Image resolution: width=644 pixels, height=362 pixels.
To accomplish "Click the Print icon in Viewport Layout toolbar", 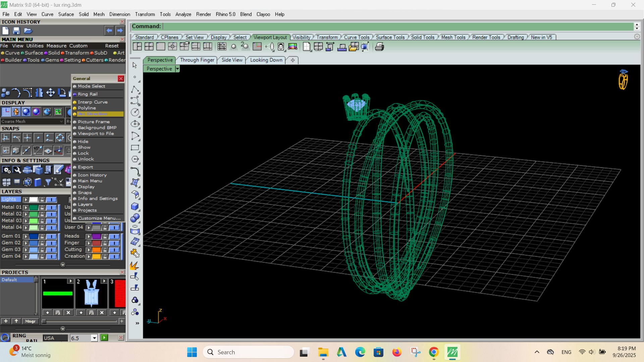I will [379, 47].
